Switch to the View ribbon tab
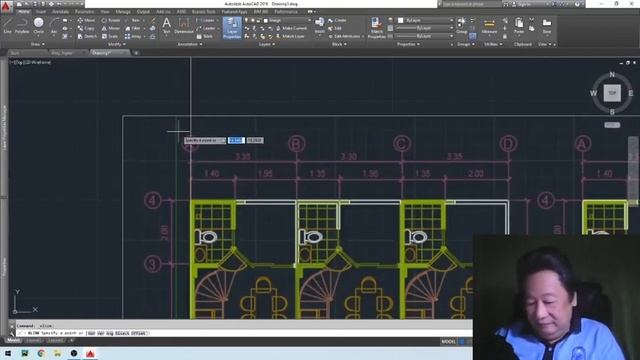The height and width of the screenshot is (360, 640). click(105, 12)
